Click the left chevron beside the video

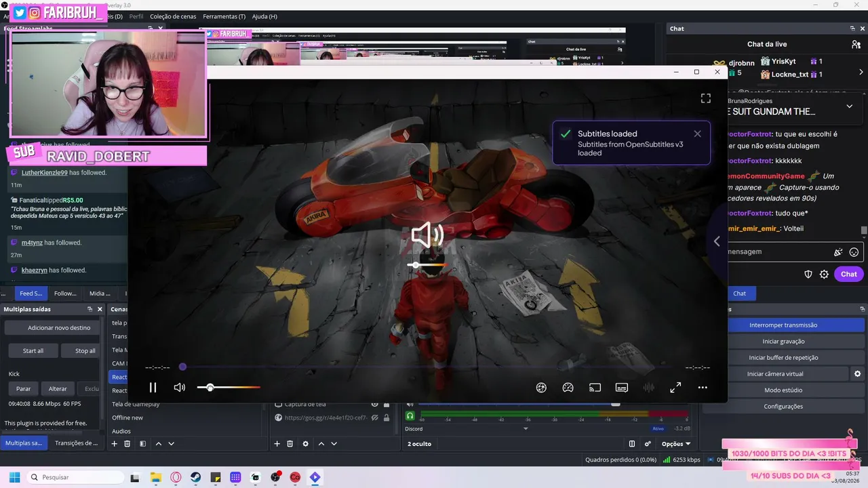[717, 241]
